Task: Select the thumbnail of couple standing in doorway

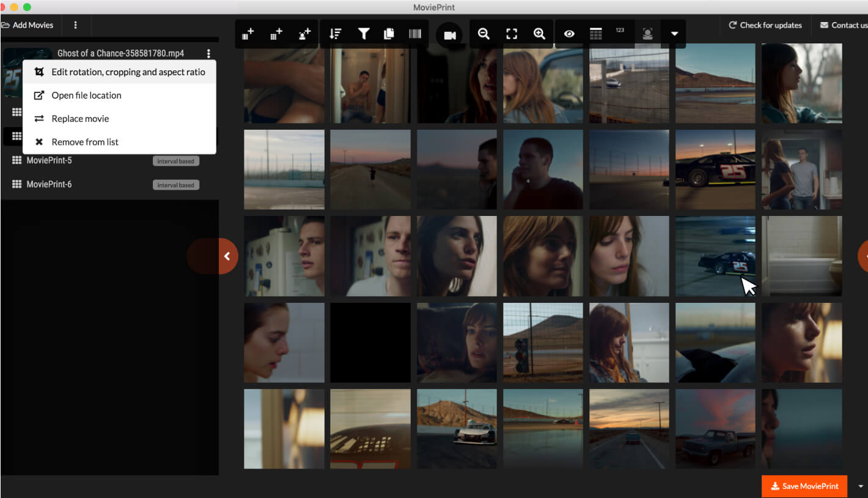Action: [x=802, y=169]
